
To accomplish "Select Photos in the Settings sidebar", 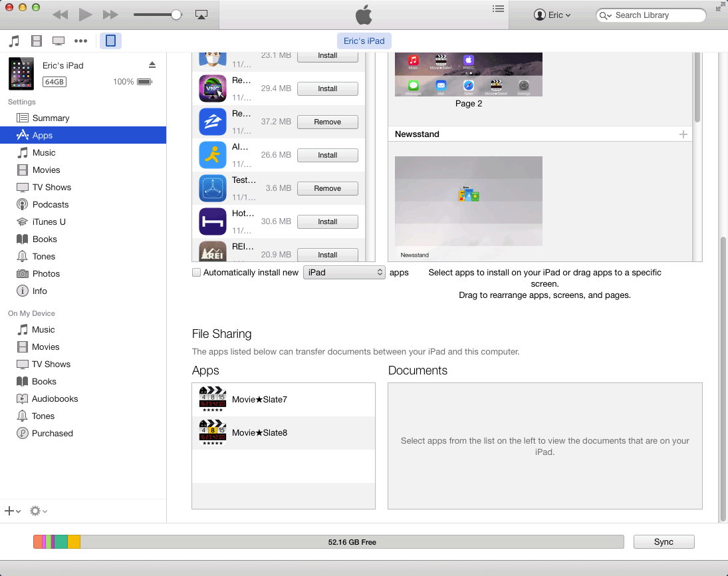I will click(x=46, y=274).
